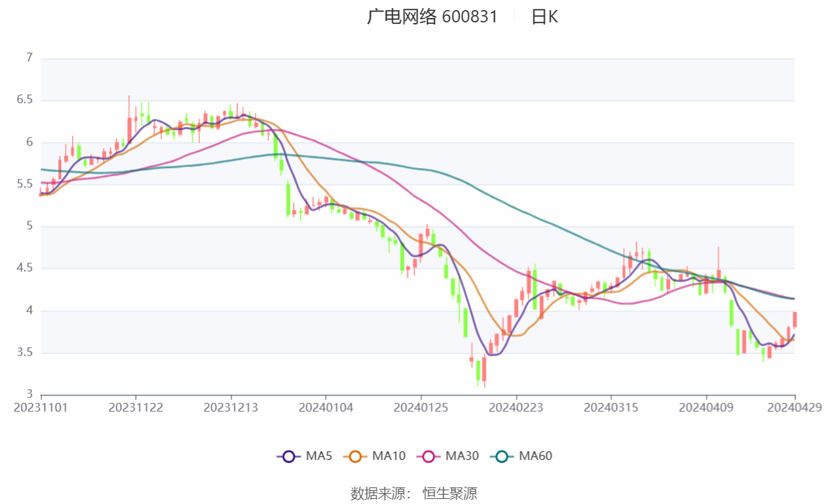The width and height of the screenshot is (828, 504).
Task: Disable the MA60 line via its legend label
Action: [536, 456]
